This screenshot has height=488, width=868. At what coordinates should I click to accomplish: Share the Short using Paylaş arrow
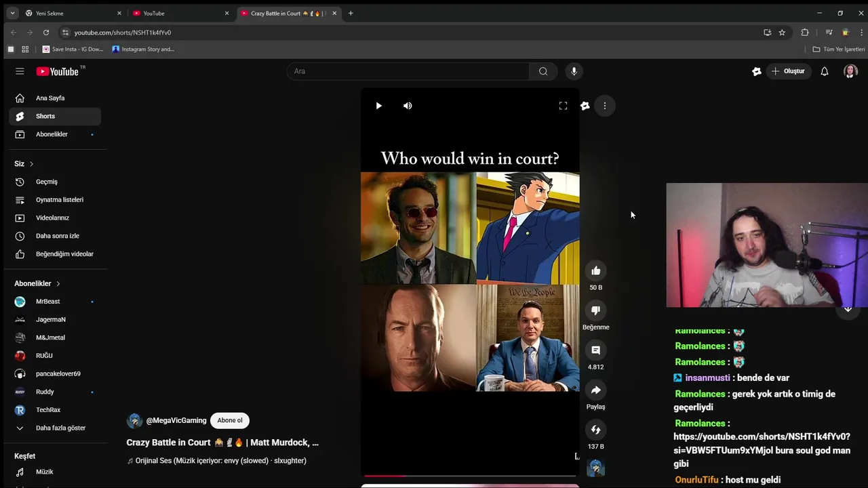pyautogui.click(x=595, y=390)
